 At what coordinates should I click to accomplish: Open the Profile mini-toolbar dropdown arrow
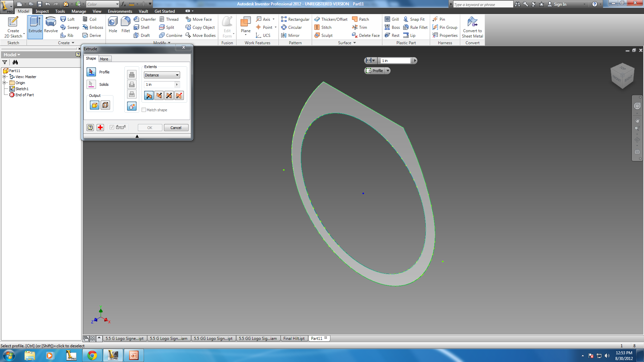[x=388, y=71]
